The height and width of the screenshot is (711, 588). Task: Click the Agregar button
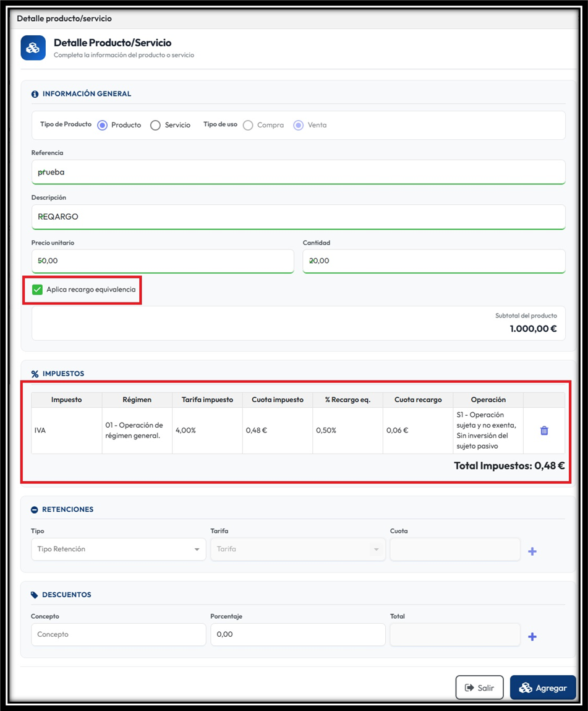click(543, 688)
